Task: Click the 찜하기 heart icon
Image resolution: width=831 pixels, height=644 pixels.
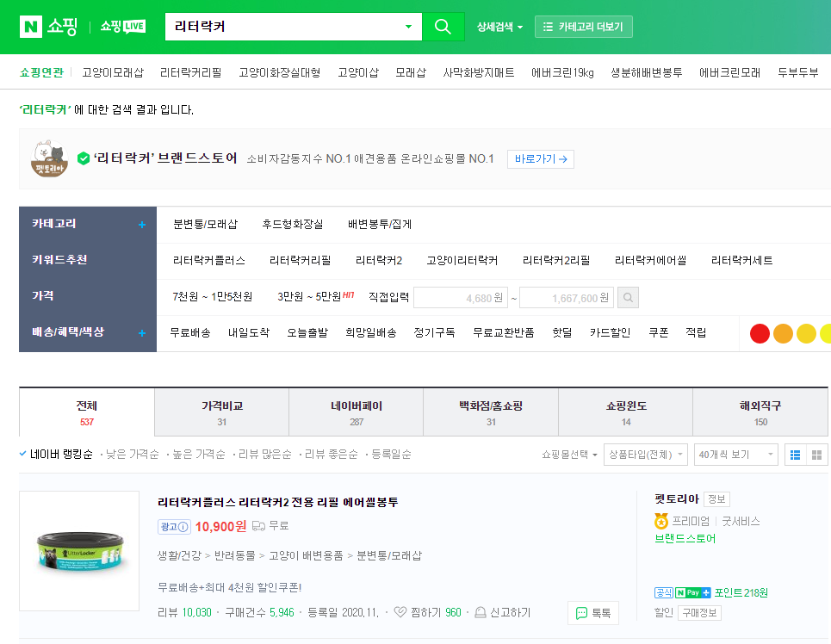Action: click(x=400, y=612)
